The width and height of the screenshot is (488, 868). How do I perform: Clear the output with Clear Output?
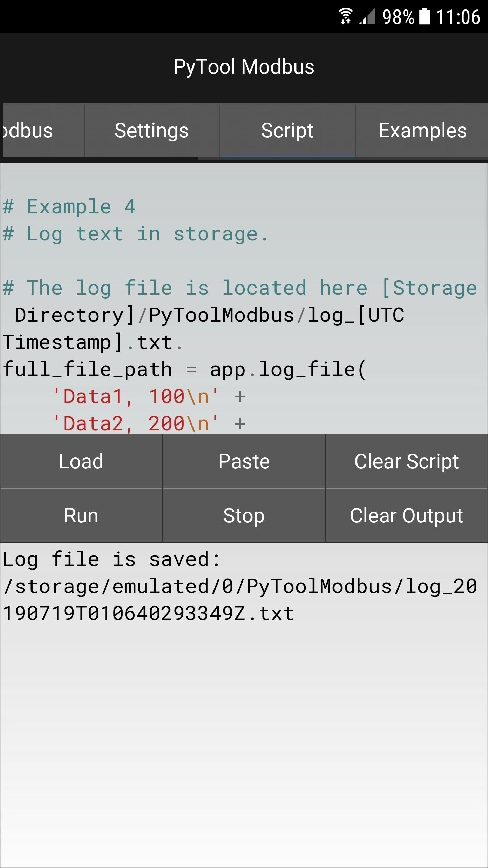[x=407, y=515]
